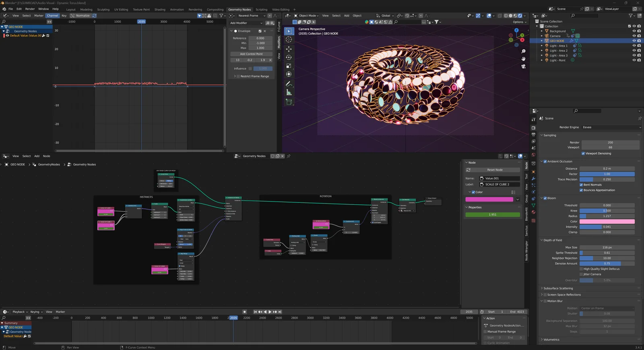Open the Bloom Color pink swatch
The width and height of the screenshot is (644, 350).
[x=607, y=221]
